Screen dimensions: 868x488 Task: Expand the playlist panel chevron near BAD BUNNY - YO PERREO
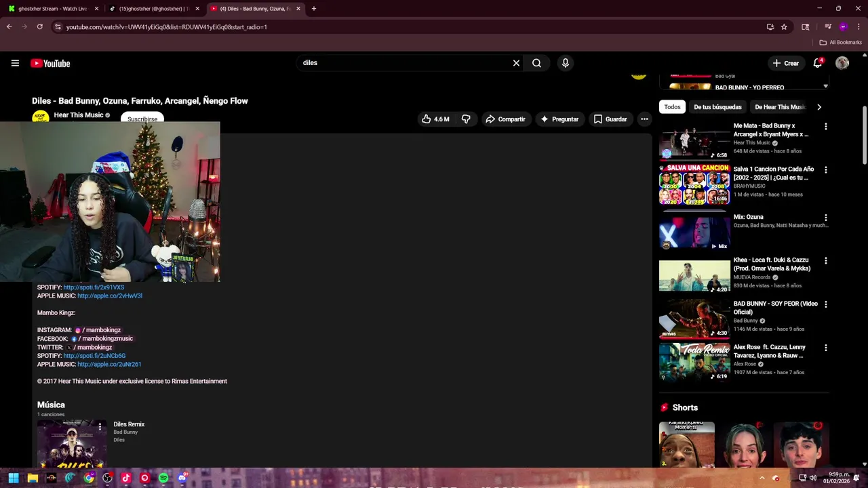[x=825, y=87]
